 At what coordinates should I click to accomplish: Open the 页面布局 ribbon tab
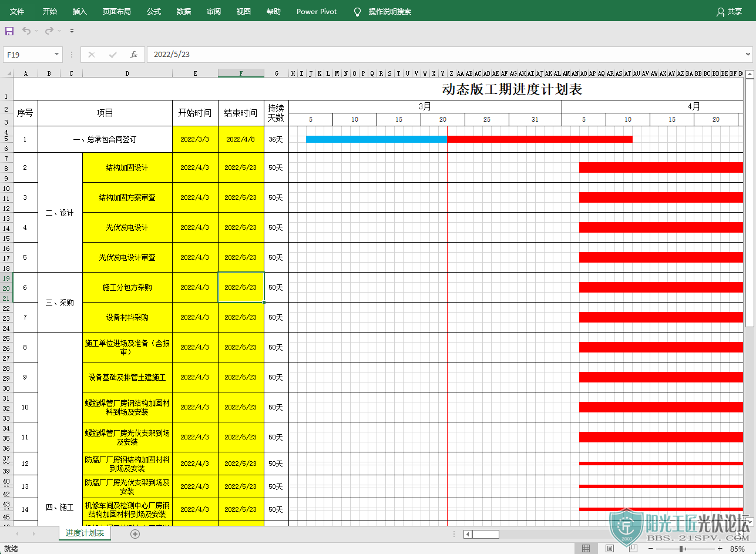(x=116, y=12)
